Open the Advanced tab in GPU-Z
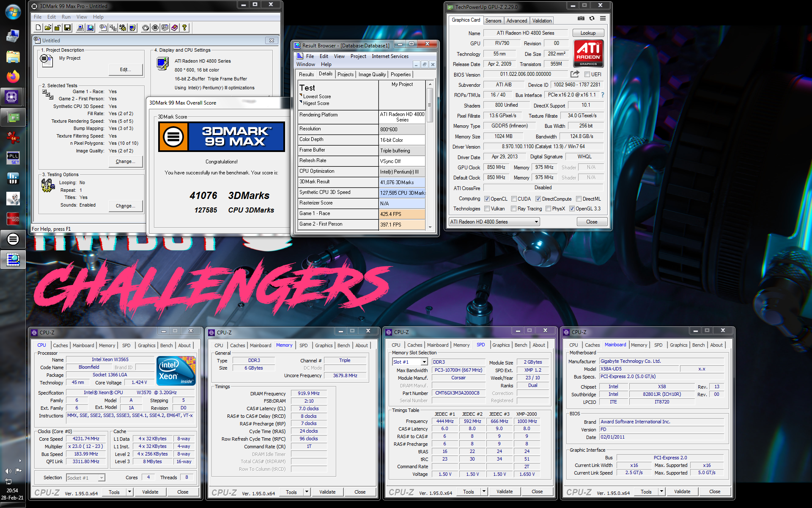The width and height of the screenshot is (812, 508). (516, 21)
